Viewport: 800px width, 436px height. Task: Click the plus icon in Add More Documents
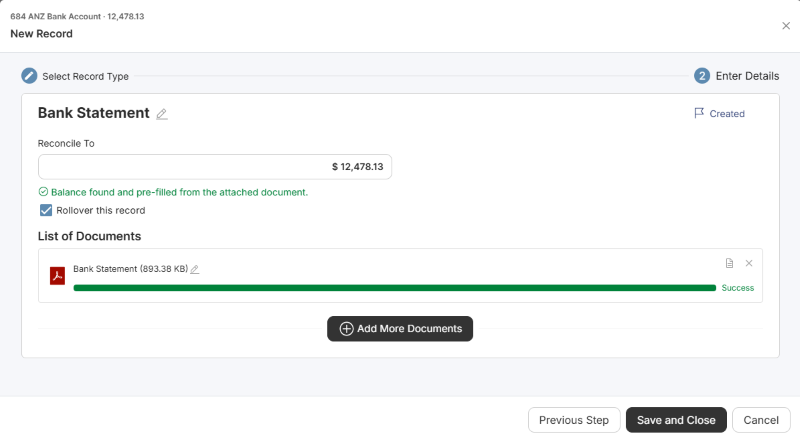tap(346, 329)
